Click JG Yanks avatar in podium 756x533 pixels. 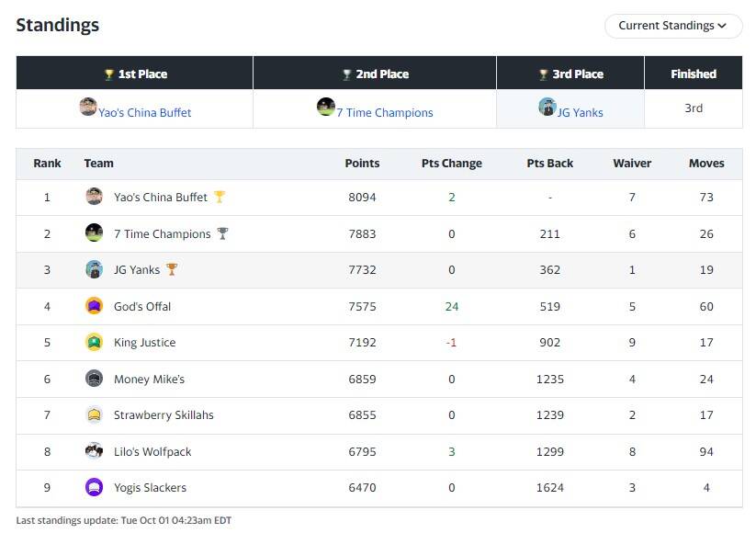[547, 107]
